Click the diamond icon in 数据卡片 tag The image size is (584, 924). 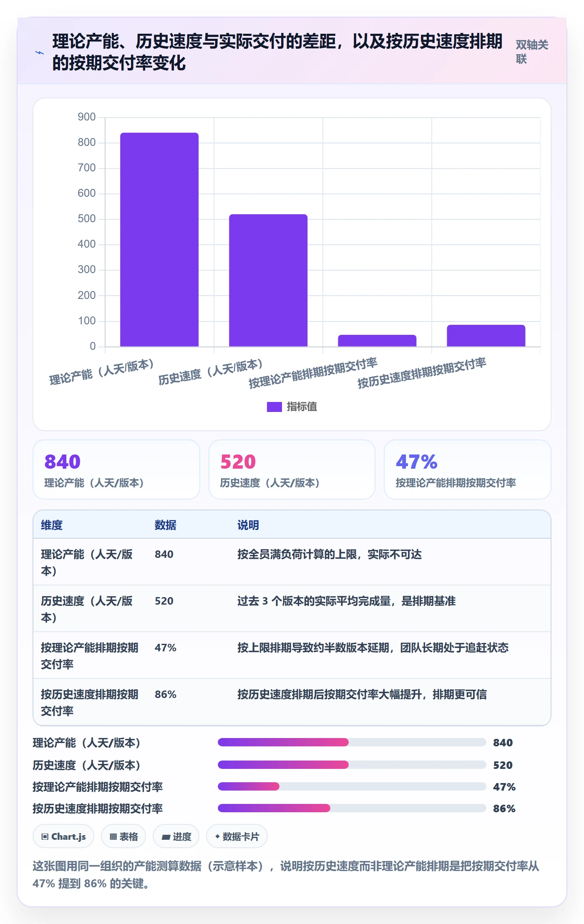click(x=217, y=836)
